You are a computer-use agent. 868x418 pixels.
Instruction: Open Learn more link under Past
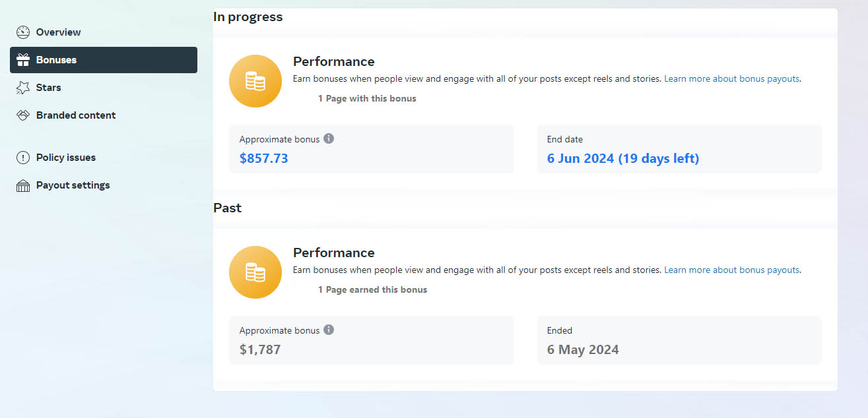coord(731,270)
